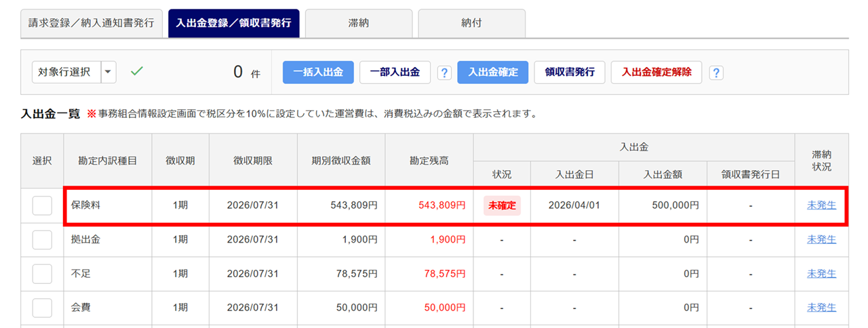This screenshot has height=328, width=868.
Task: Open the 滞納 tab
Action: pos(359,23)
